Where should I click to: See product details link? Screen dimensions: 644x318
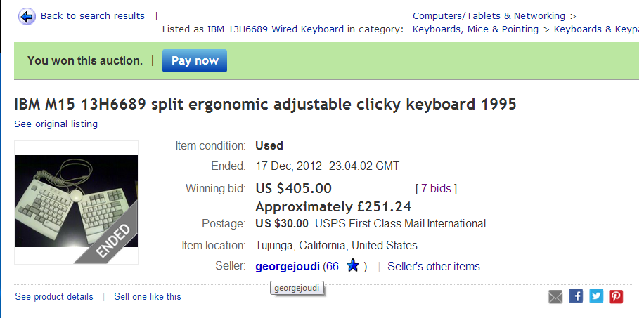tap(54, 296)
